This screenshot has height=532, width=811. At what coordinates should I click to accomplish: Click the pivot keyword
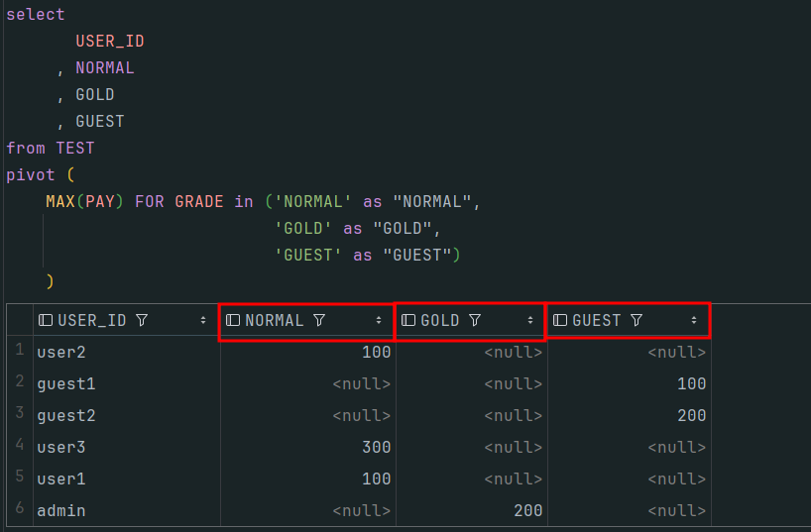[31, 174]
